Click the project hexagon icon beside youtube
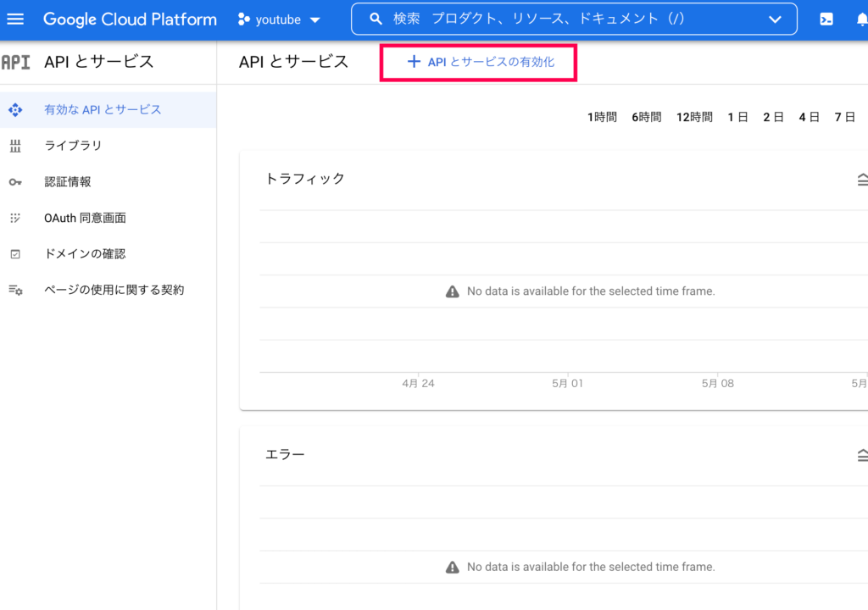Viewport: 868px width, 610px height. tap(243, 20)
